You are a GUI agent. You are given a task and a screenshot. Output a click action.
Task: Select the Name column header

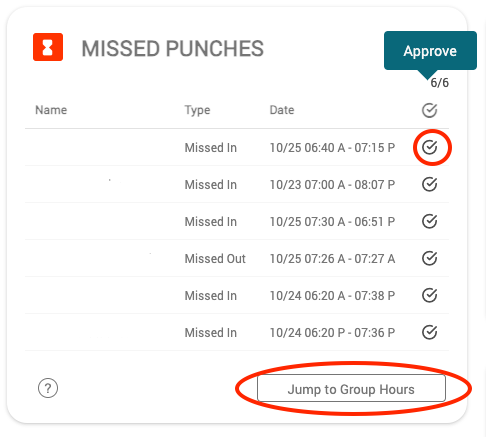pyautogui.click(x=51, y=110)
